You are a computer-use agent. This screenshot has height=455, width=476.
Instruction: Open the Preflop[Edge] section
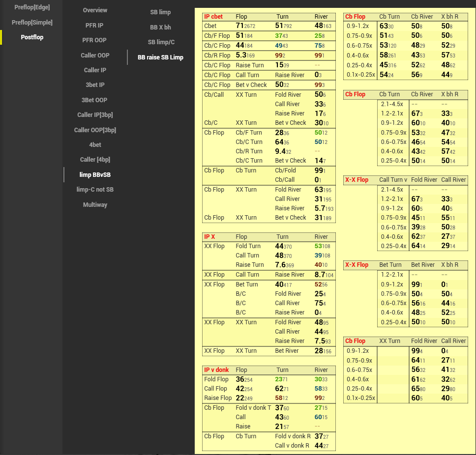point(32,7)
